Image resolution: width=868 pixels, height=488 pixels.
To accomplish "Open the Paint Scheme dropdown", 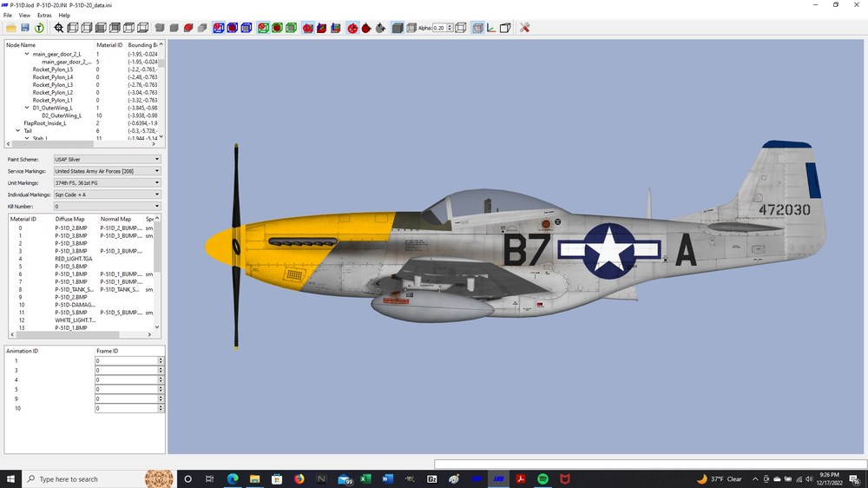I will (107, 159).
